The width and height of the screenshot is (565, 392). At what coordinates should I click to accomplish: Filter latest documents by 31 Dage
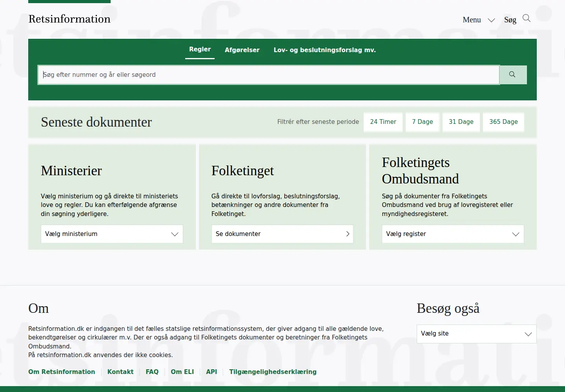[x=461, y=122]
